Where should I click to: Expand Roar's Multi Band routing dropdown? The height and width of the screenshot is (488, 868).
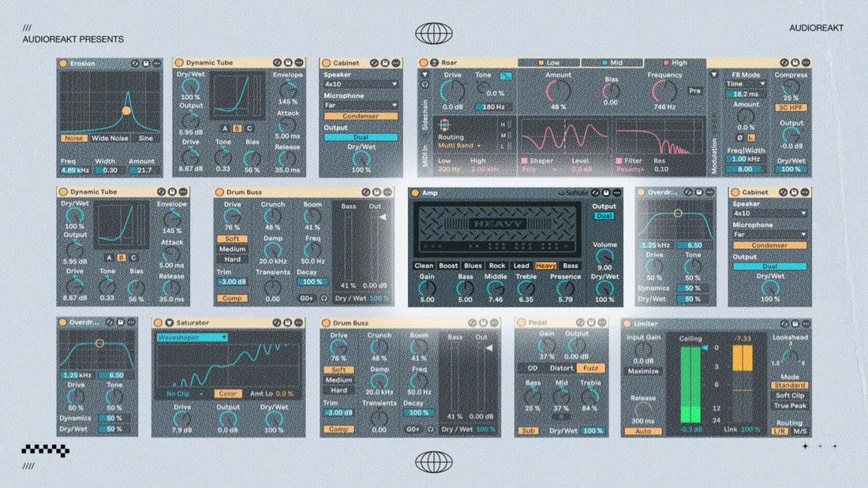tap(462, 146)
